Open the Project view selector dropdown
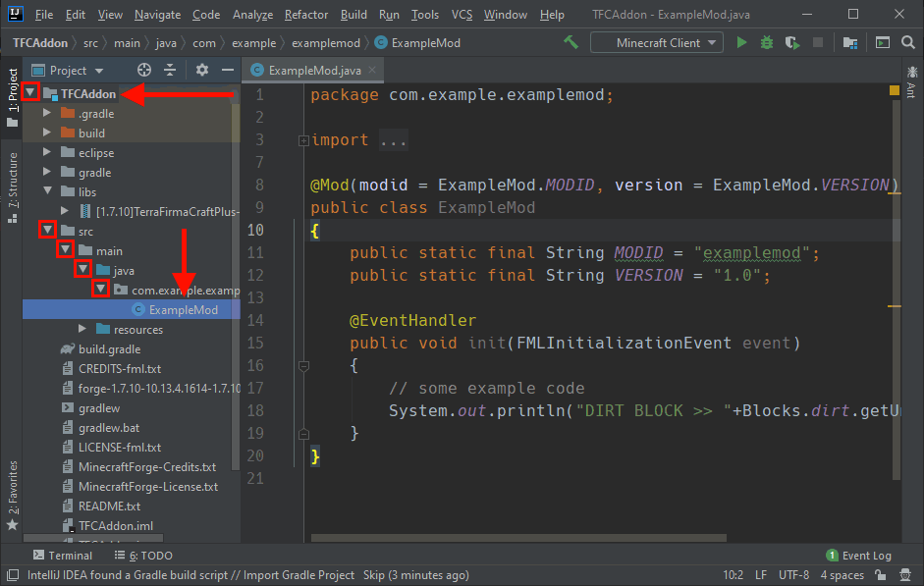Image resolution: width=924 pixels, height=586 pixels. (67, 70)
